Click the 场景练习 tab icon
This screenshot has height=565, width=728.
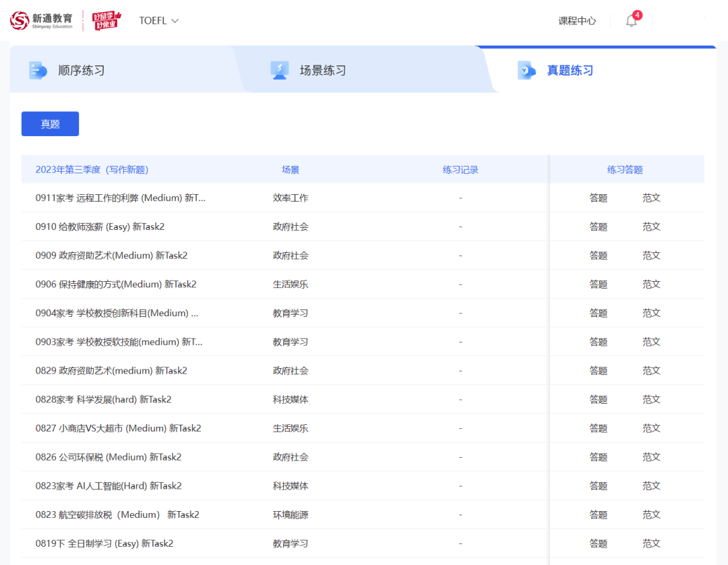coord(280,71)
